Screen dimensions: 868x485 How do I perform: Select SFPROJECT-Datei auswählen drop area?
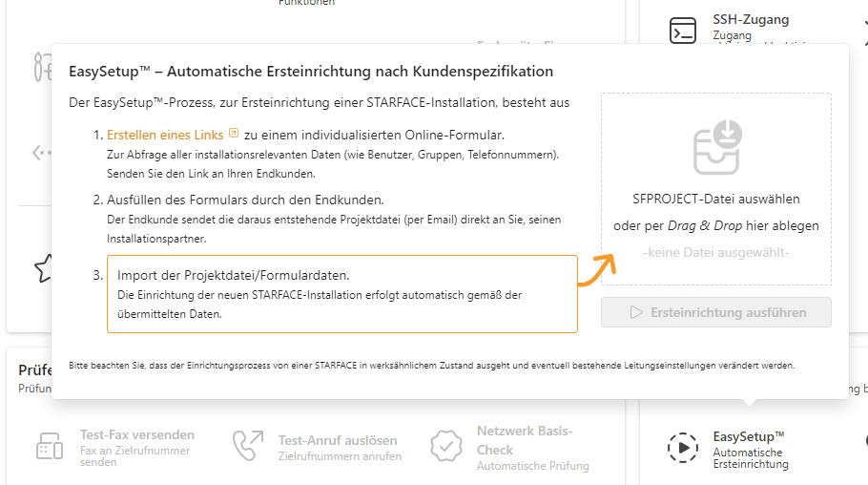[715, 189]
